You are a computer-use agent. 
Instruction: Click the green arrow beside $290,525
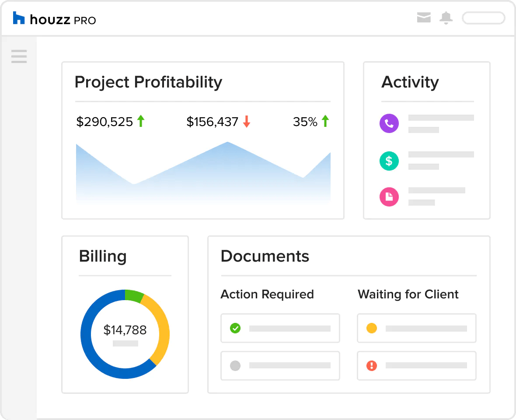pyautogui.click(x=141, y=121)
